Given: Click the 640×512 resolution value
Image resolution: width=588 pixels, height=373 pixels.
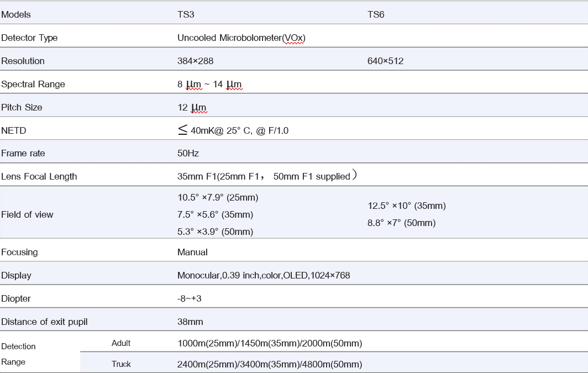Looking at the screenshot, I should click(x=385, y=61).
